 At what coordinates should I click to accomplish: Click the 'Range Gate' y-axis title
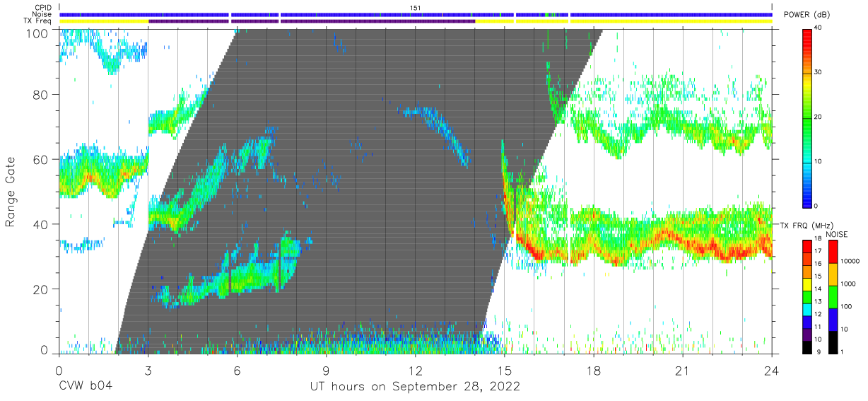click(x=11, y=191)
